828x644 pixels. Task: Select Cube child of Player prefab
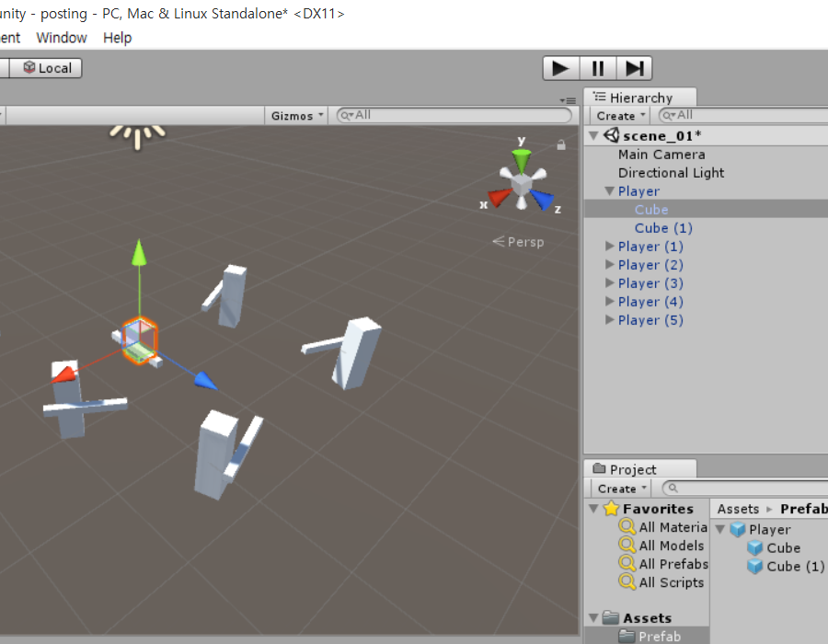coord(783,548)
